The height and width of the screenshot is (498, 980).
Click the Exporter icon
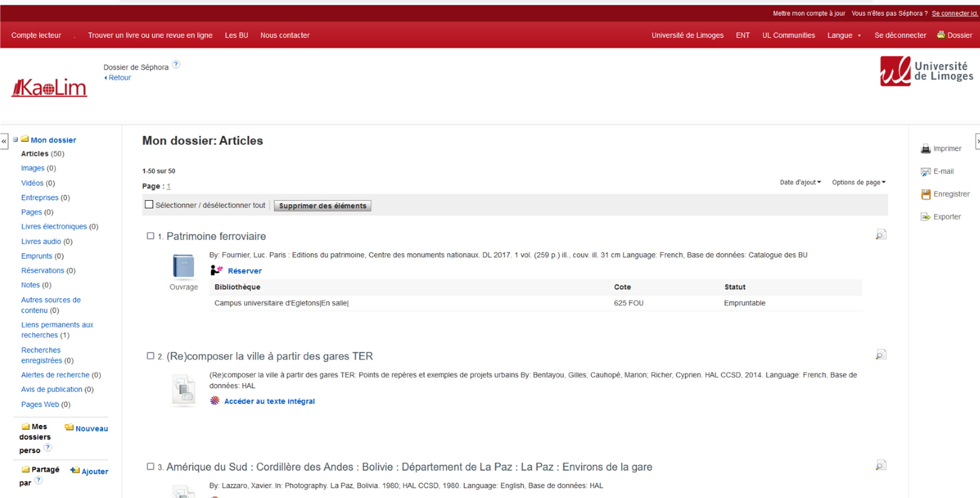click(x=925, y=217)
